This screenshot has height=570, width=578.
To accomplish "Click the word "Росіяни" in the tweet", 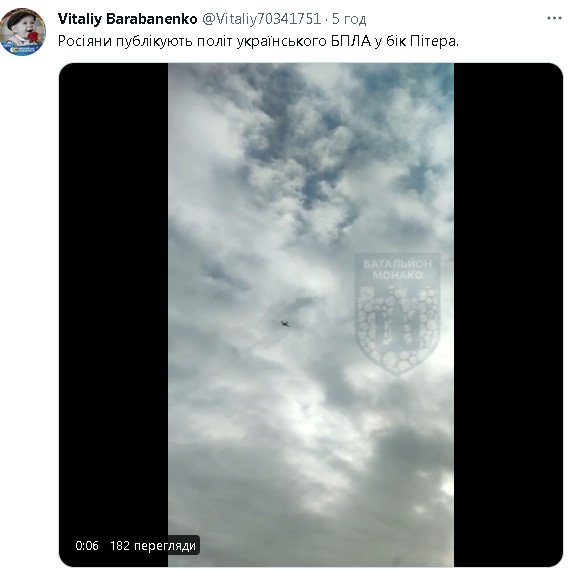I will [x=85, y=41].
